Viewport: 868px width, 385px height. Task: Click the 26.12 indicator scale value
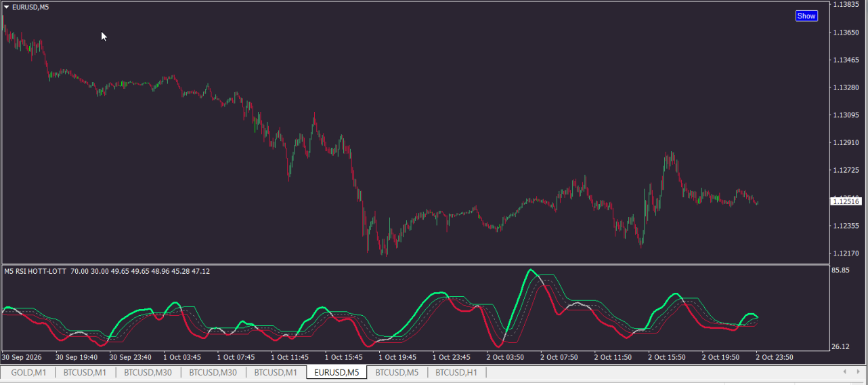[841, 346]
